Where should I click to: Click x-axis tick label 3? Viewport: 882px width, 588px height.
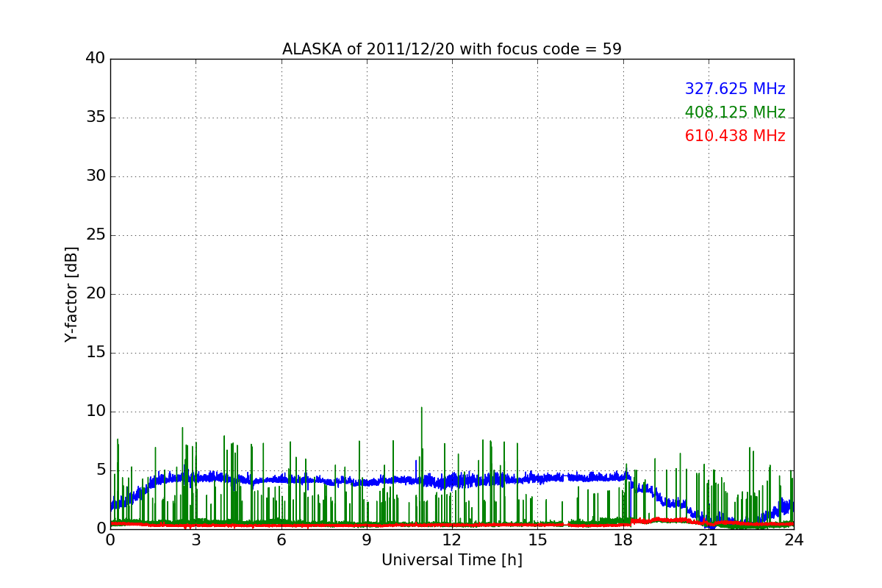click(196, 540)
